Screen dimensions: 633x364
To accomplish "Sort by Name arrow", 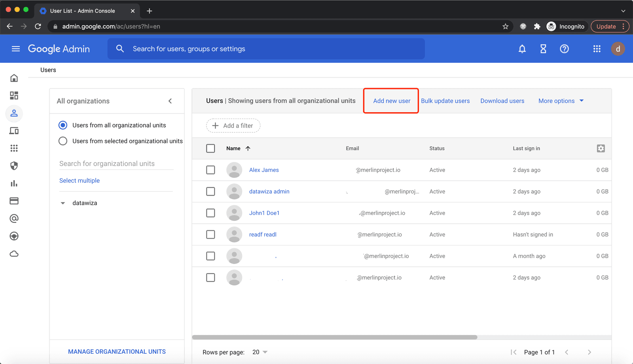I will pyautogui.click(x=248, y=149).
